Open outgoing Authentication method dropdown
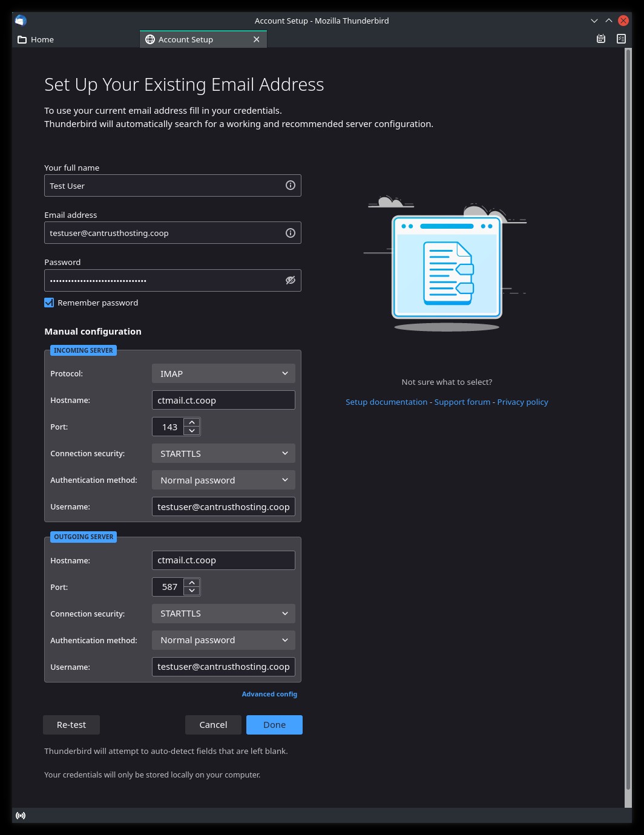This screenshot has width=644, height=835. coord(223,640)
